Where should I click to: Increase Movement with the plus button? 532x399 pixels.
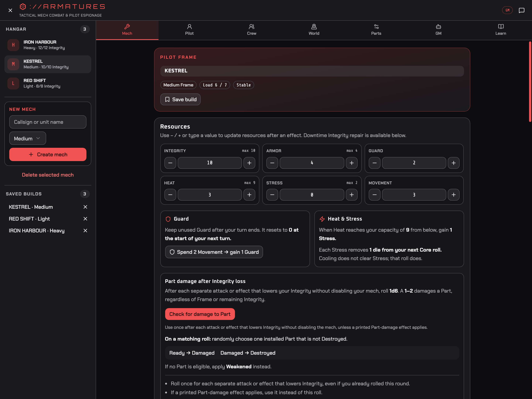tap(454, 195)
